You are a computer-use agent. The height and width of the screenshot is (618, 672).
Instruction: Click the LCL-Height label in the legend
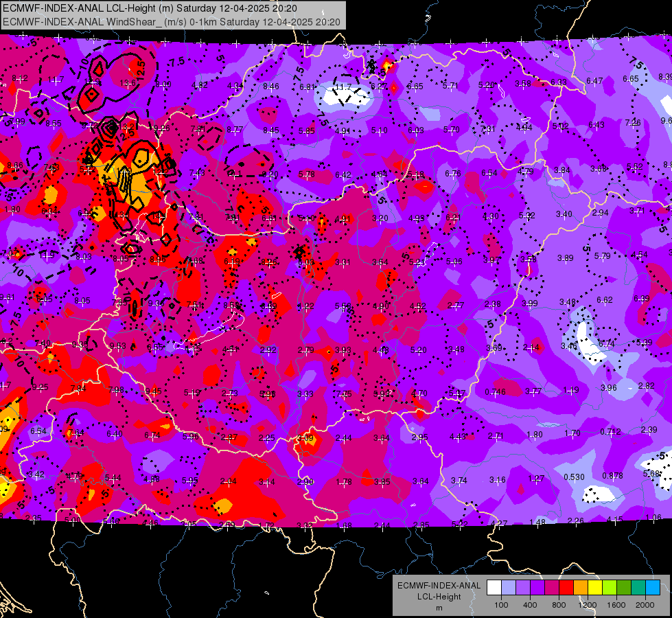[x=439, y=597]
